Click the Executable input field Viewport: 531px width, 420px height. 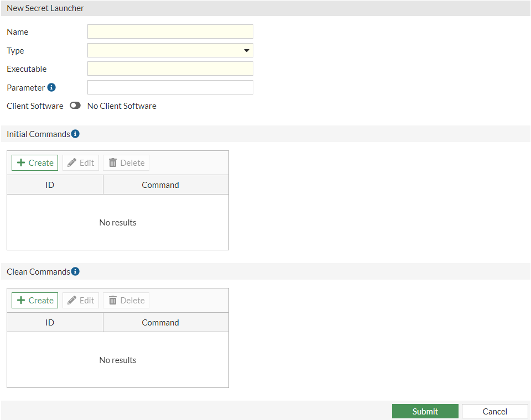pyautogui.click(x=170, y=69)
